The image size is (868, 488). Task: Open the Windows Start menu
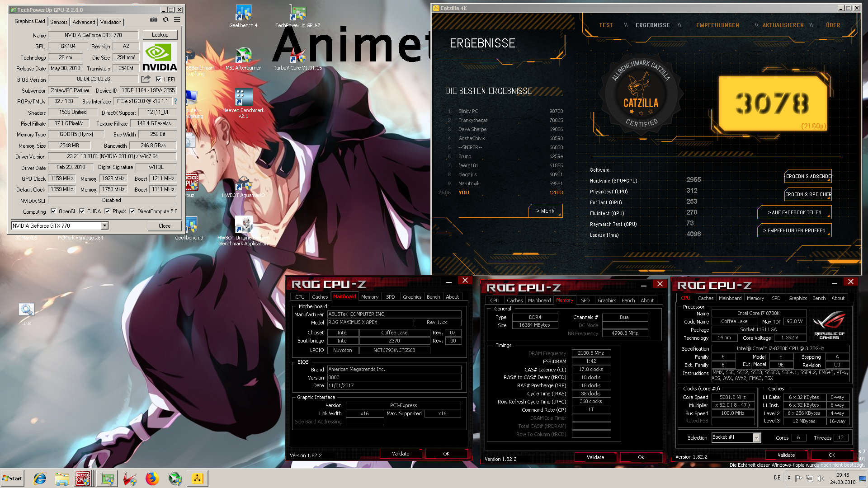(12, 479)
